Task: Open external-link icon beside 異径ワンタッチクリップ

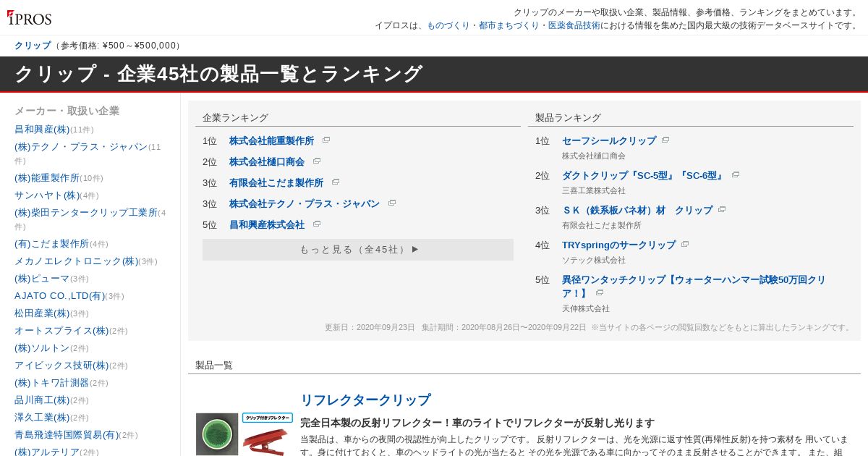Action: click(x=600, y=293)
